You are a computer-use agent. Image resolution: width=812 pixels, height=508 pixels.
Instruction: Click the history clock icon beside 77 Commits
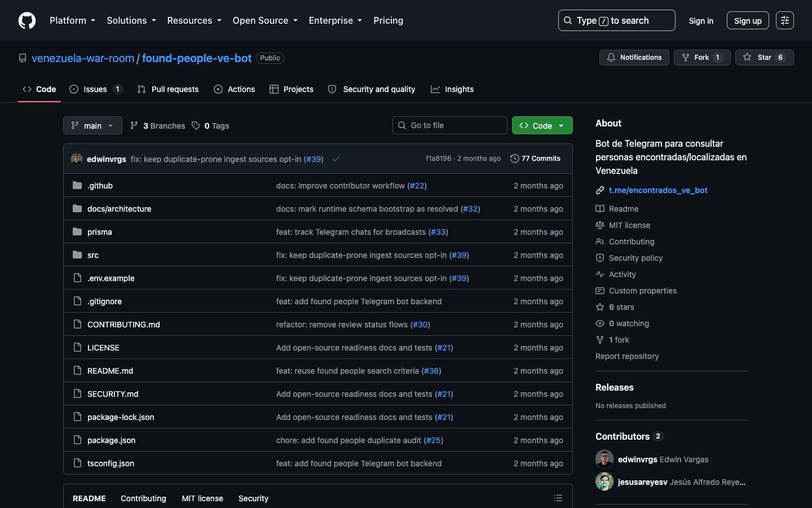tap(514, 159)
